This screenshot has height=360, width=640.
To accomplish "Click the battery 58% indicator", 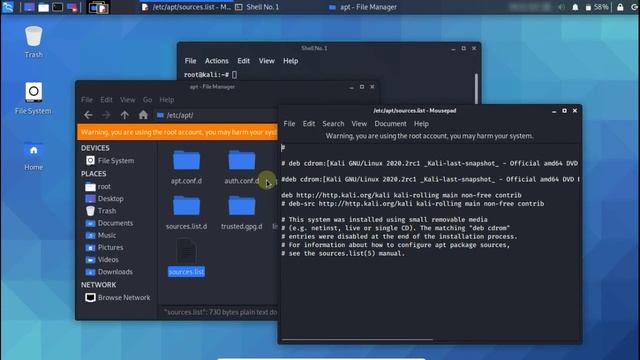I will [x=597, y=7].
